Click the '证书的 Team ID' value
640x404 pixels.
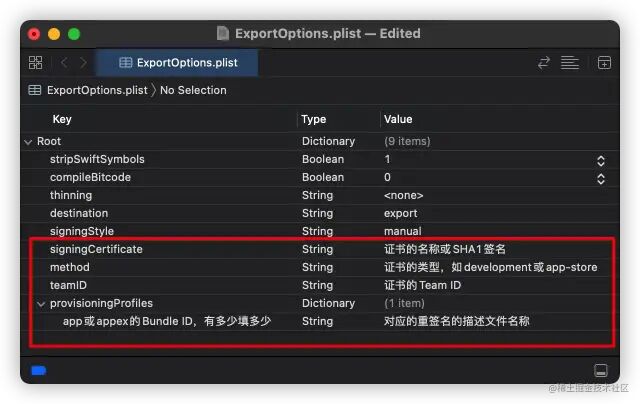pyautogui.click(x=422, y=285)
